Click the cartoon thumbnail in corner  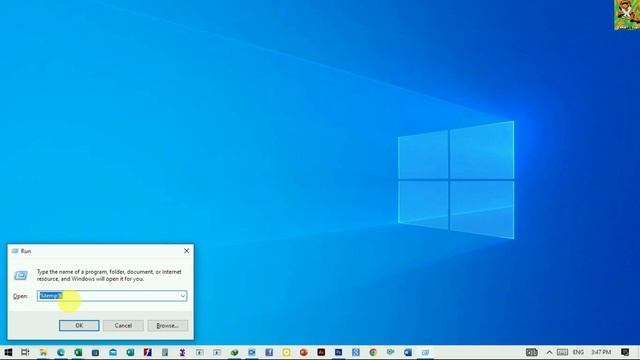pyautogui.click(x=627, y=15)
